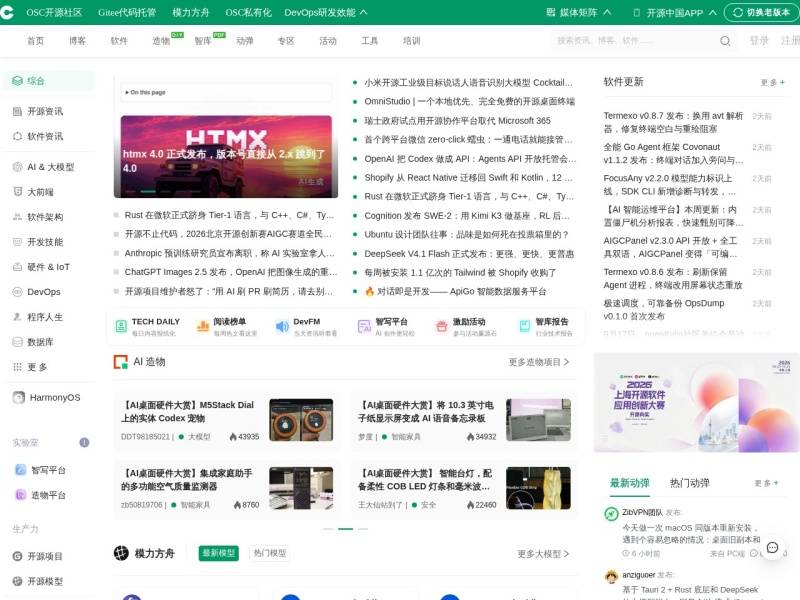The width and height of the screenshot is (800, 600).
Task: Click the 更多 grid icon in sidebar
Action: pyautogui.click(x=17, y=367)
